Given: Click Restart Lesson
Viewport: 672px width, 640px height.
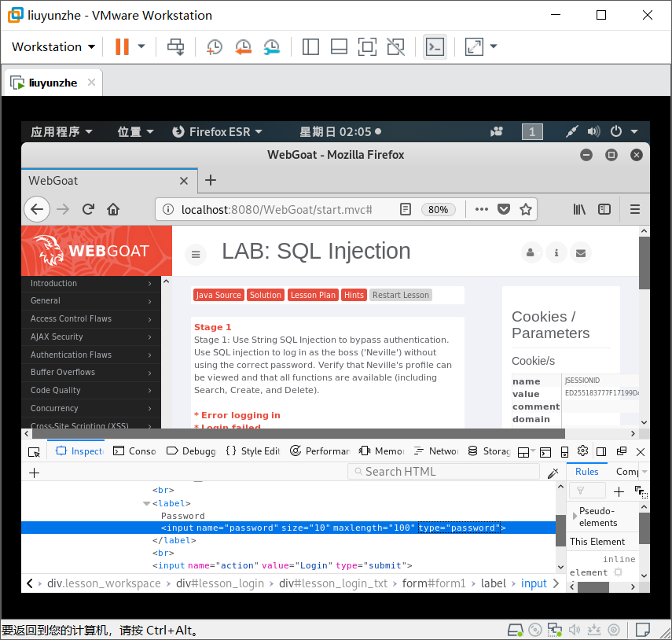Looking at the screenshot, I should [401, 295].
